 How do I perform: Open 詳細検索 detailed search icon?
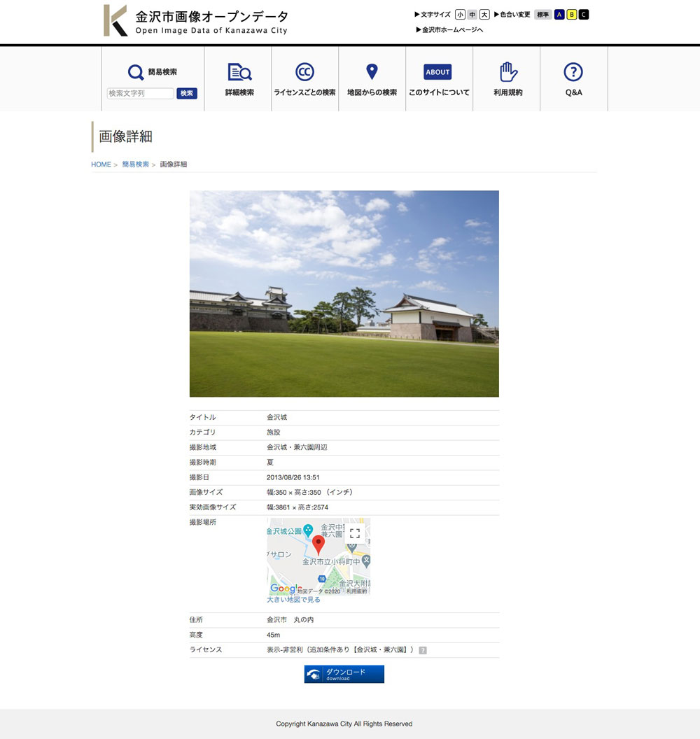click(239, 72)
